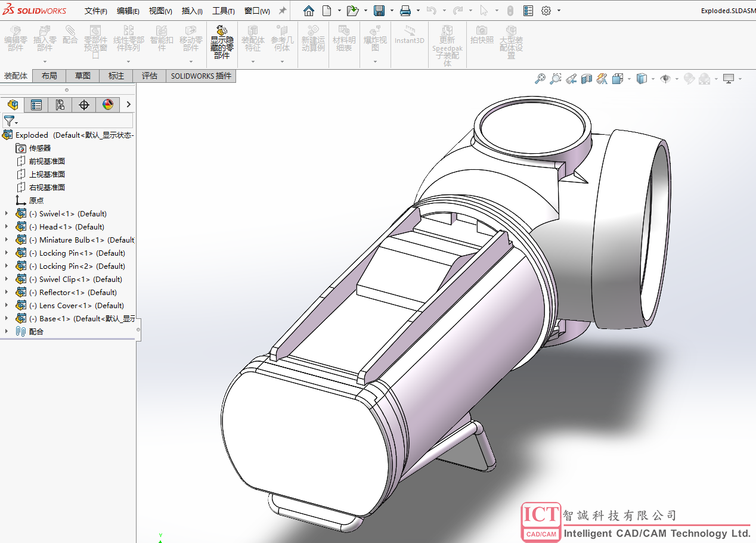Viewport: 756px width, 543px height.
Task: Save the assembly with the floppy disk icon
Action: tap(379, 11)
